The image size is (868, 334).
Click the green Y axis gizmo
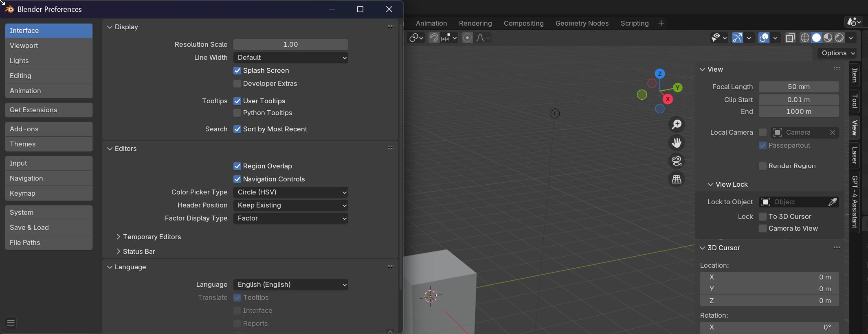pos(678,87)
